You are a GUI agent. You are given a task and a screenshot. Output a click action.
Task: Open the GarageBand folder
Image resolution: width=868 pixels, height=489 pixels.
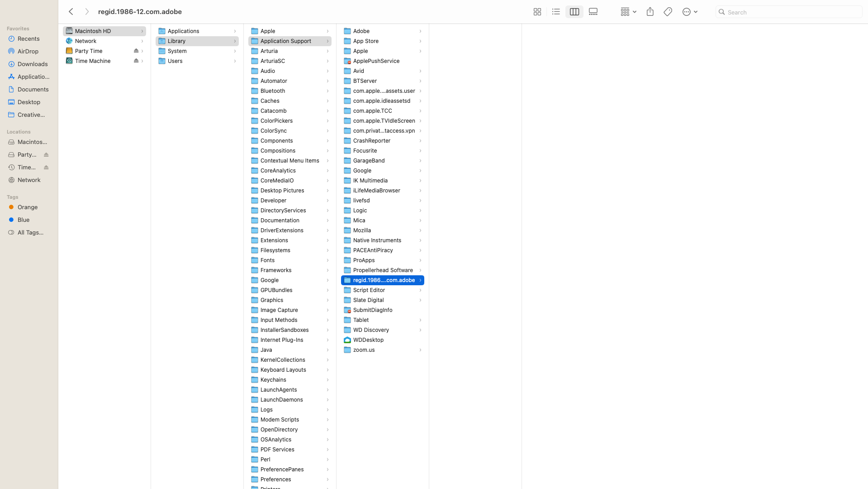(x=383, y=161)
